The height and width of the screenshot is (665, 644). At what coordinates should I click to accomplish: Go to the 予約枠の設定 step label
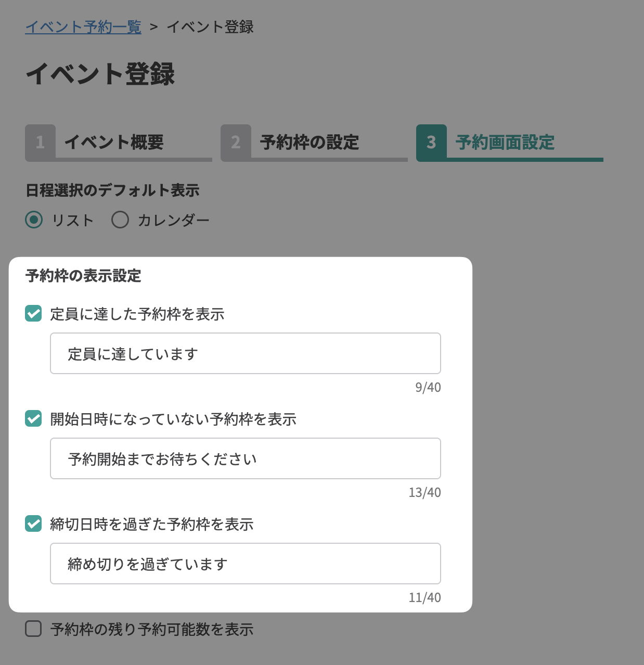click(310, 142)
